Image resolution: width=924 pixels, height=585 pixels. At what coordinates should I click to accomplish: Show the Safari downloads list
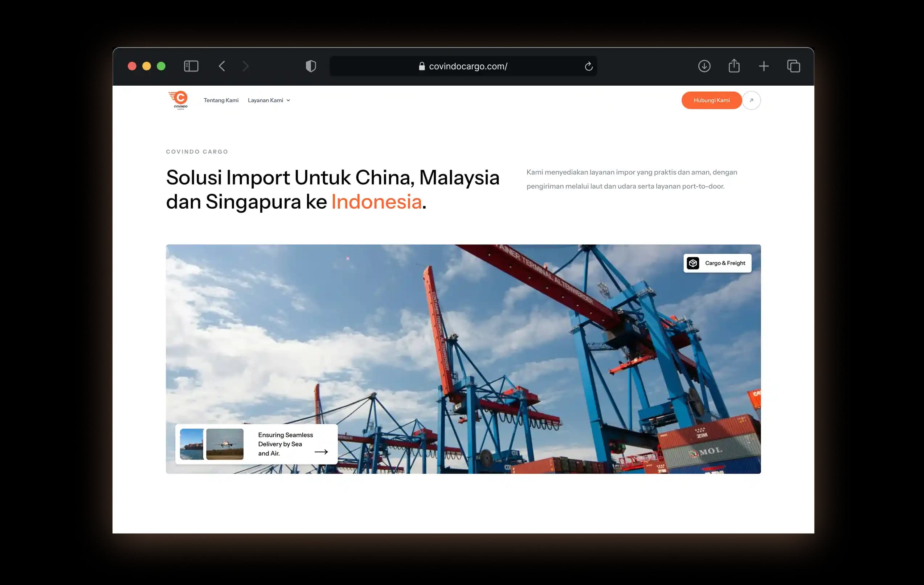704,66
